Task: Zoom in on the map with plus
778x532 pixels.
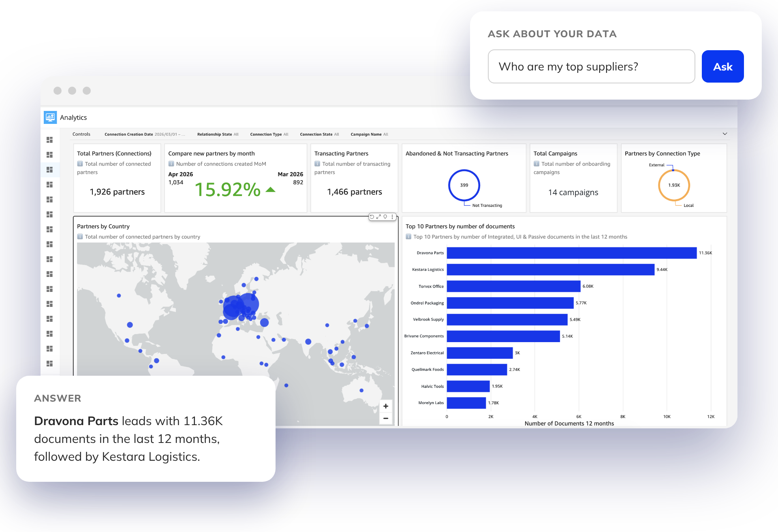Action: [386, 406]
